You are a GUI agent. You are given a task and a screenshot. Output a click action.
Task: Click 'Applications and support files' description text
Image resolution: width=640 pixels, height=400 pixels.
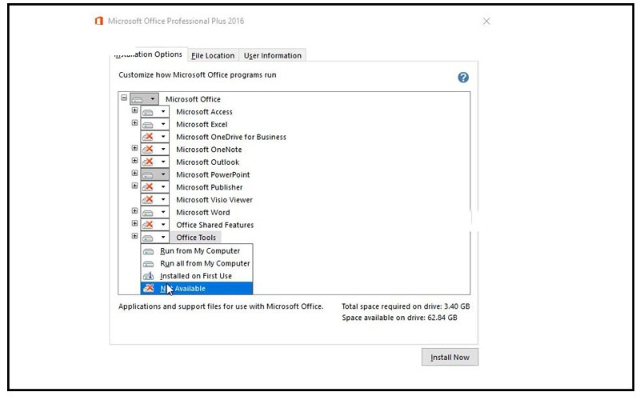221,307
